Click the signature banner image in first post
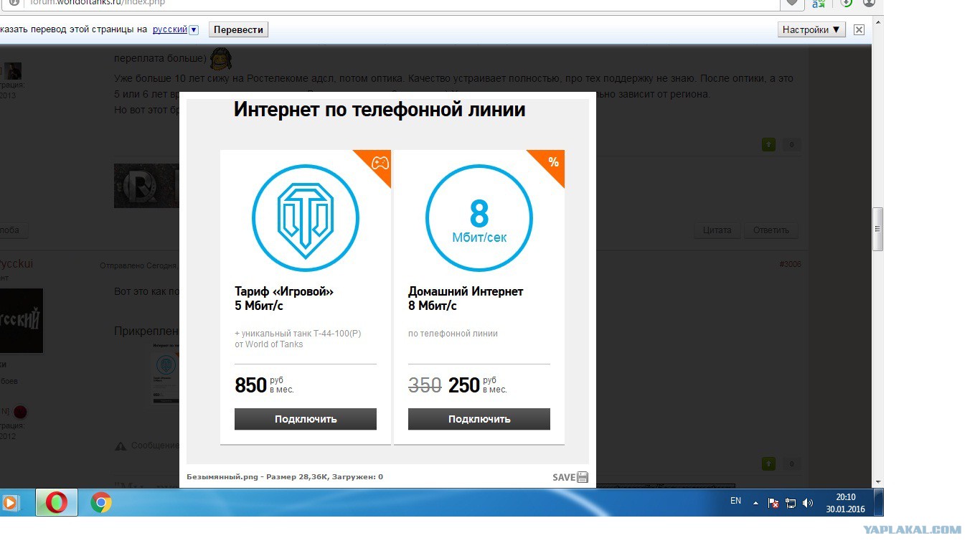The width and height of the screenshot is (980, 551). [146, 186]
